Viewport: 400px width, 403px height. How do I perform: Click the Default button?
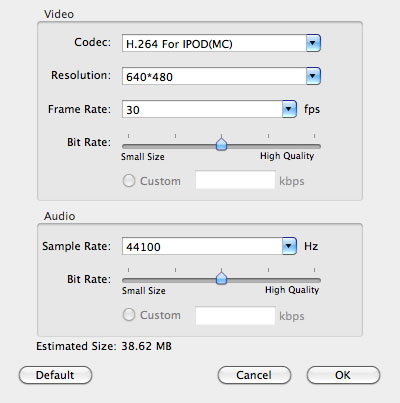[x=55, y=375]
